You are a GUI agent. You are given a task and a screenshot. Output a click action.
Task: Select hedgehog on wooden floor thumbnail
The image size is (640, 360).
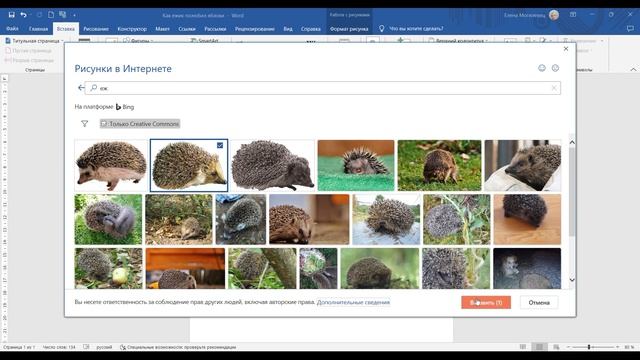pos(527,219)
